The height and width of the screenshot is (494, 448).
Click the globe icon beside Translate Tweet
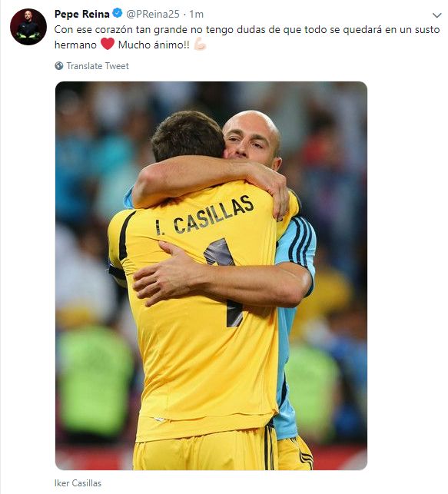click(x=59, y=65)
